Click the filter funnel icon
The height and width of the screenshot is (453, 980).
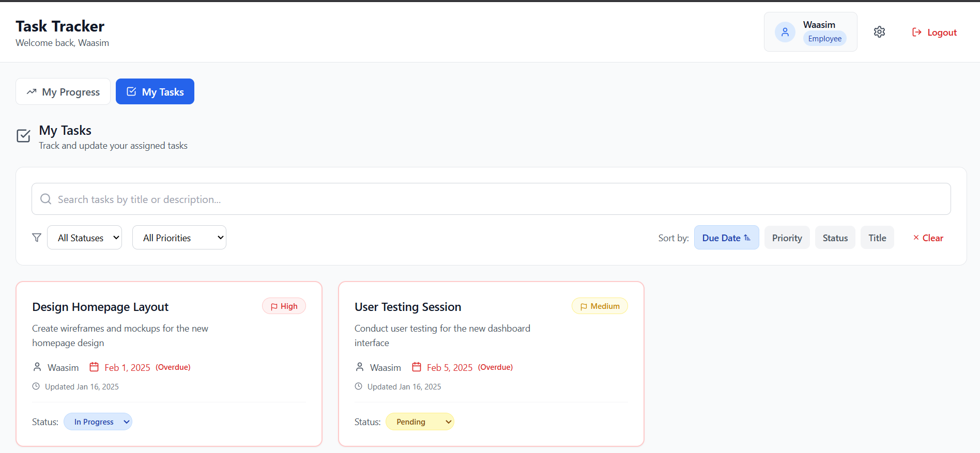pyautogui.click(x=37, y=238)
